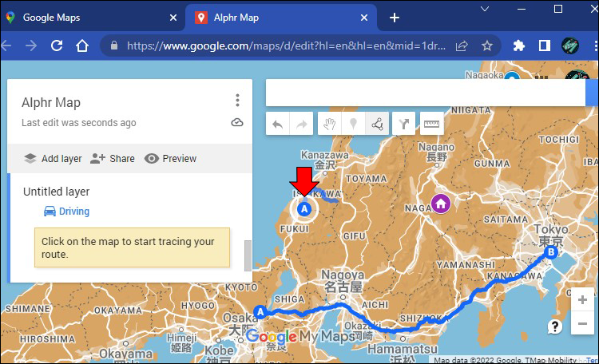This screenshot has width=599, height=364.
Task: Open the Extensions puzzle icon
Action: tap(519, 46)
